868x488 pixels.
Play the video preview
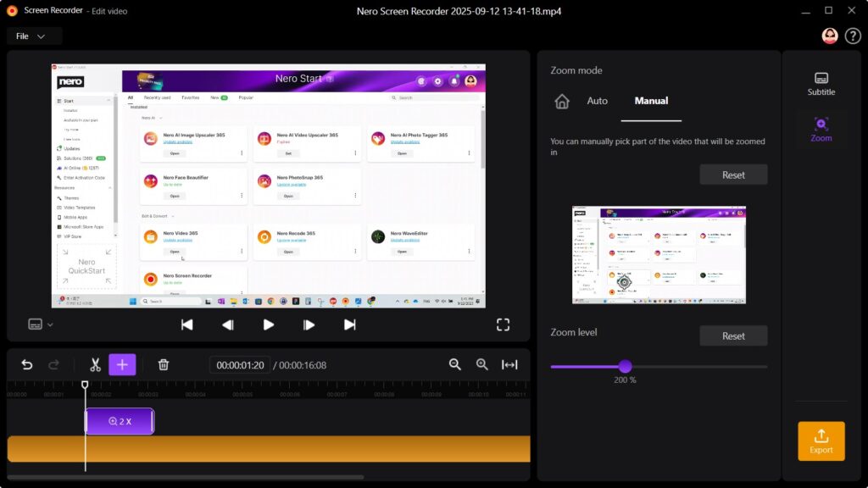(269, 324)
